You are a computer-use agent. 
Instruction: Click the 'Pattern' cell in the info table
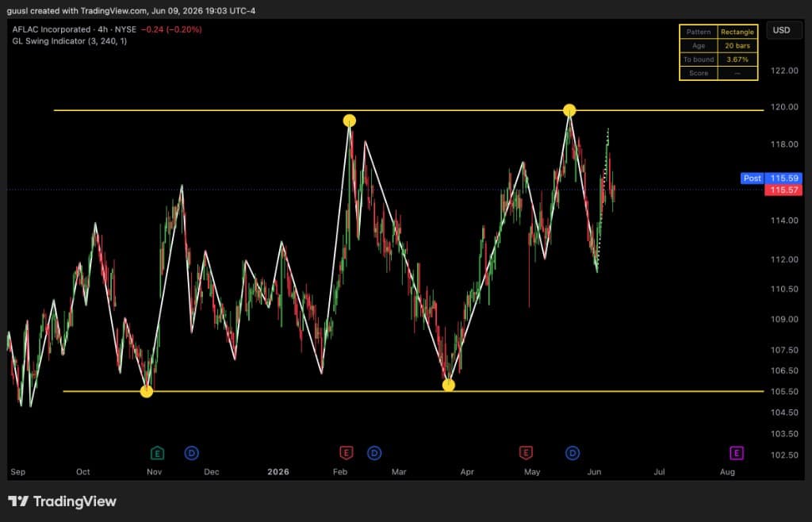coord(699,32)
